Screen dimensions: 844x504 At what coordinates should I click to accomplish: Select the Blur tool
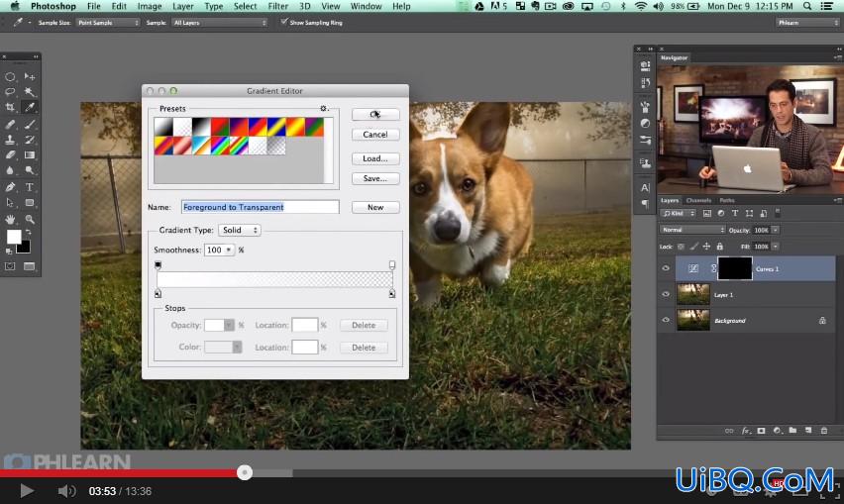pos(10,170)
